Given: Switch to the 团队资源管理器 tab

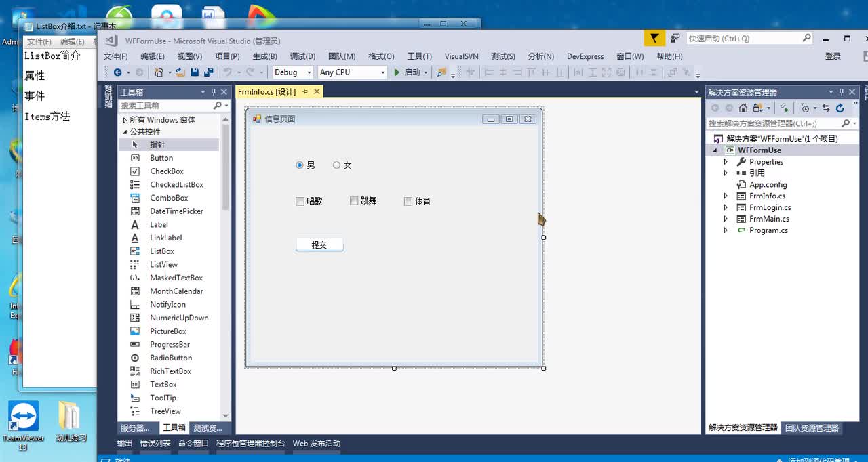Looking at the screenshot, I should [x=812, y=428].
